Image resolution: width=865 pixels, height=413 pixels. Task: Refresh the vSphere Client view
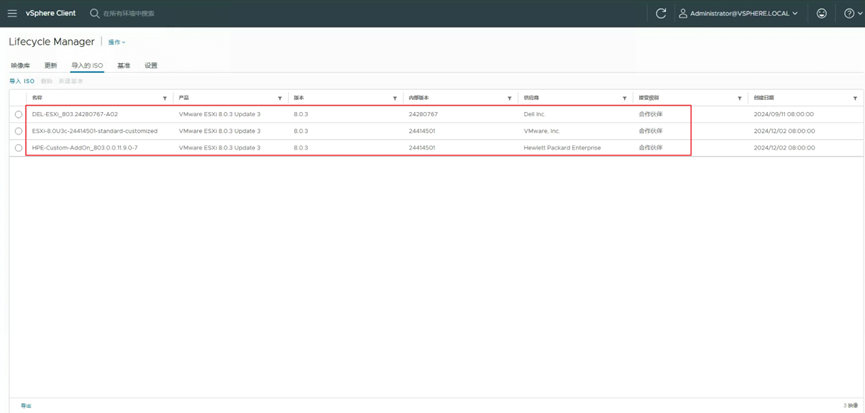click(x=660, y=14)
